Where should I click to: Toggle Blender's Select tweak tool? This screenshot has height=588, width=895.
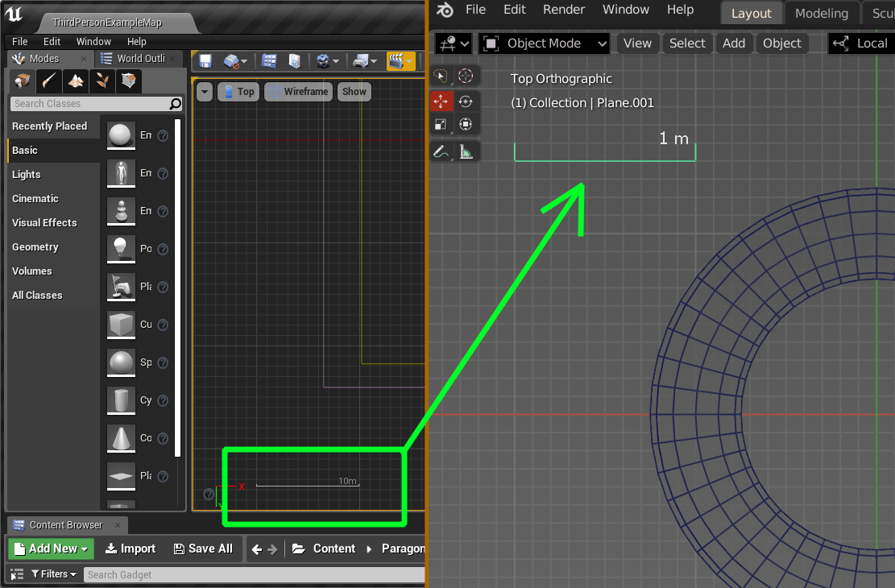click(x=441, y=76)
